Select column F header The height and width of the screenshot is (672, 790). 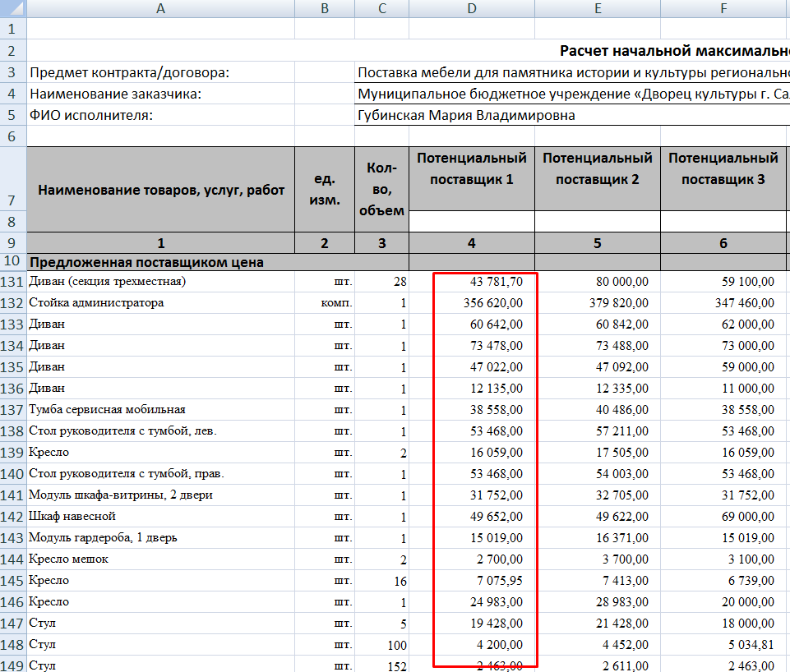tap(723, 8)
